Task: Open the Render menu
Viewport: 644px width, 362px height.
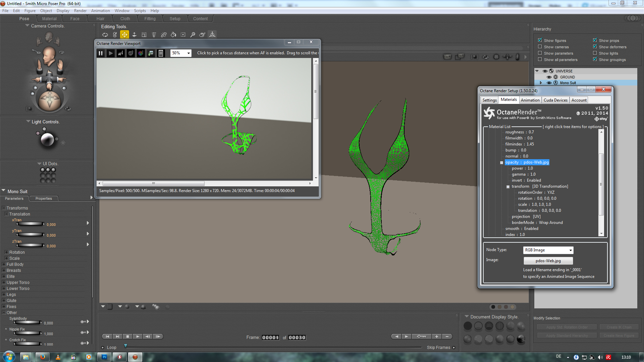Action: (x=80, y=11)
